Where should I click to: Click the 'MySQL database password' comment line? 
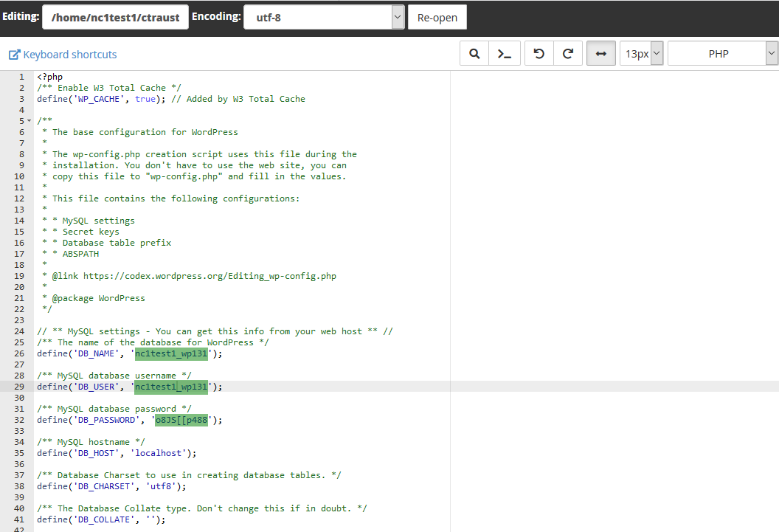tap(114, 409)
